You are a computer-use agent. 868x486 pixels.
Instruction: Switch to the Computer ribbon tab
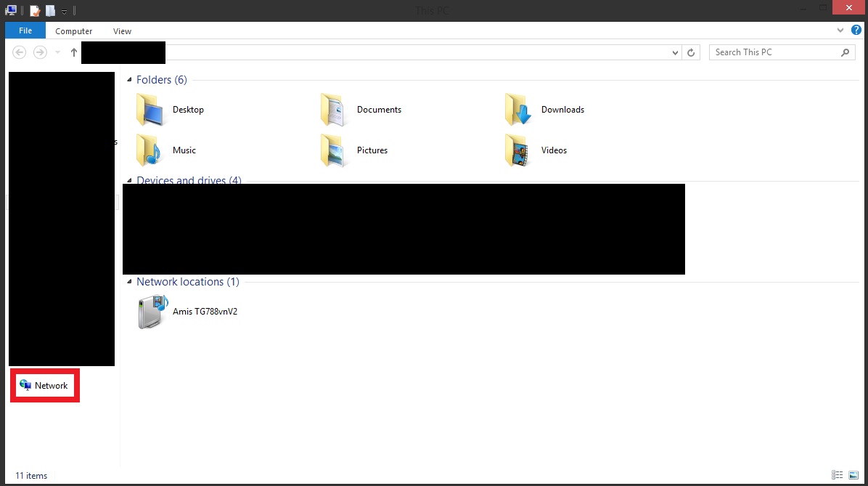74,31
